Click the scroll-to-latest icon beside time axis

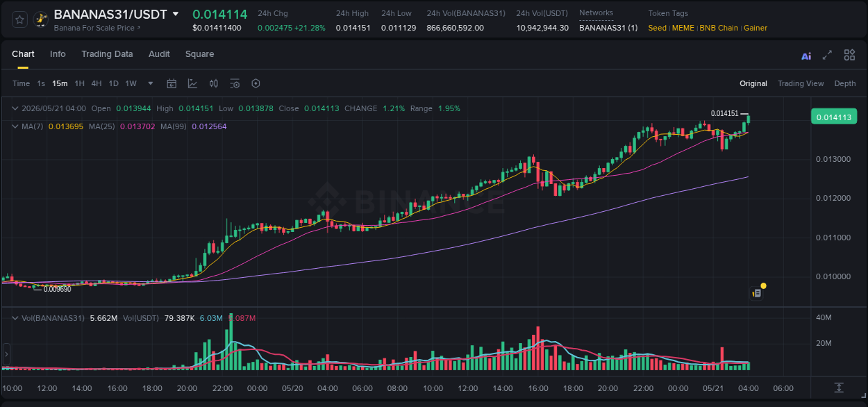click(x=839, y=387)
